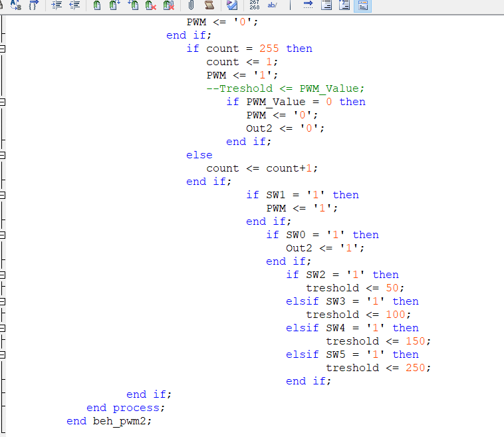Image resolution: width=504 pixels, height=437 pixels.
Task: Collapse the 'if SW0 = '1' then' block
Action: (x=2, y=235)
